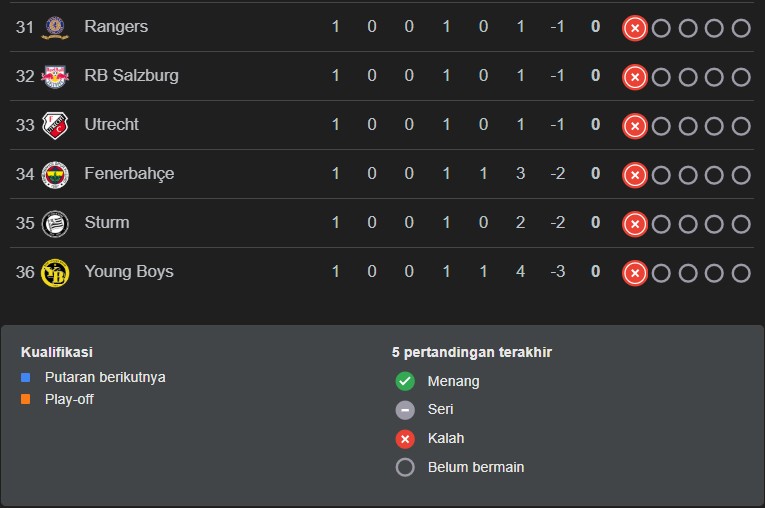Viewport: 765px width, 508px height.
Task: Select the Fenerbahçe team name
Action: [x=129, y=174]
